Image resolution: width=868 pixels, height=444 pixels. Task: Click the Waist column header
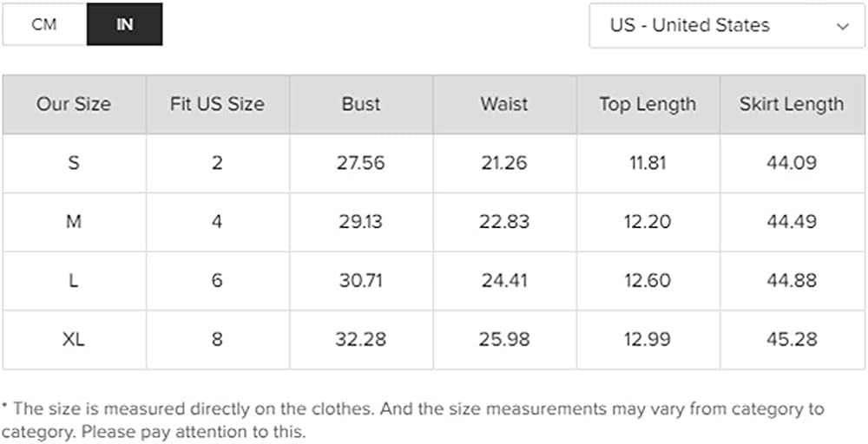pyautogui.click(x=504, y=105)
